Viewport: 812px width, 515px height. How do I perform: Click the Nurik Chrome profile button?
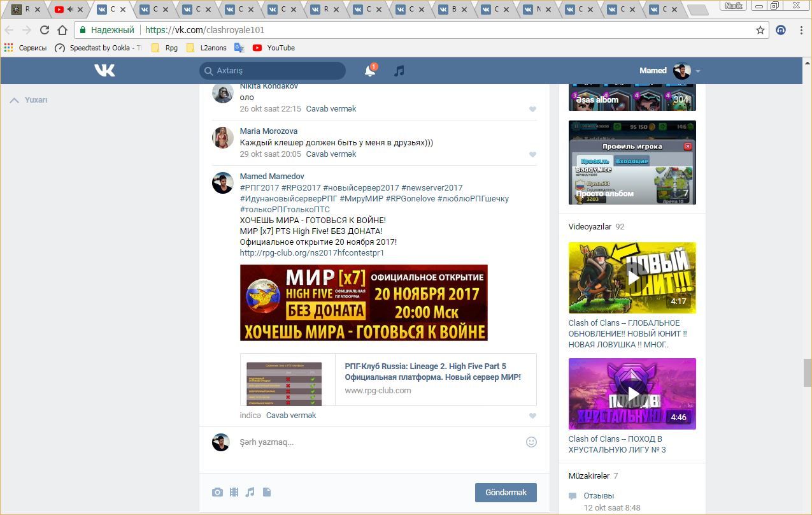[732, 5]
